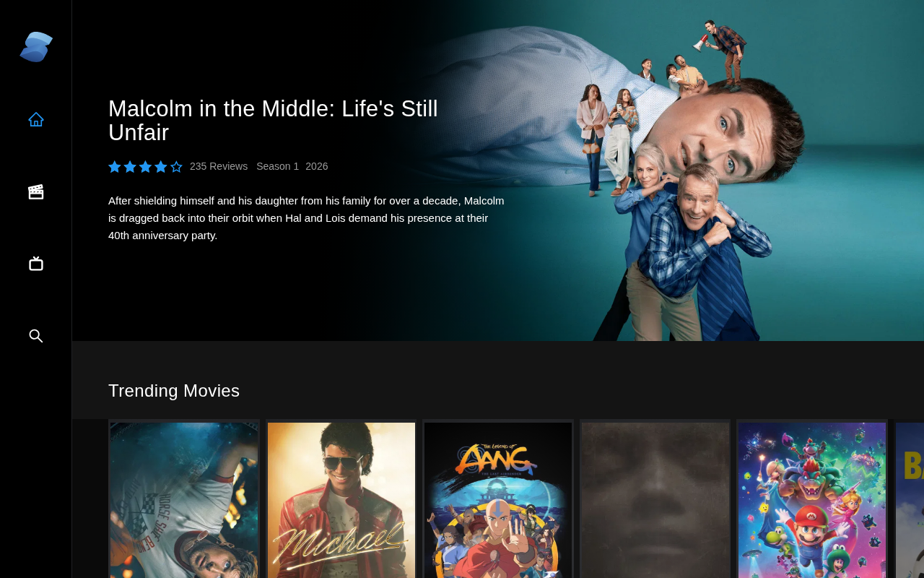This screenshot has height=578, width=924.
Task: Click the empty fifth rating star
Action: pos(176,167)
